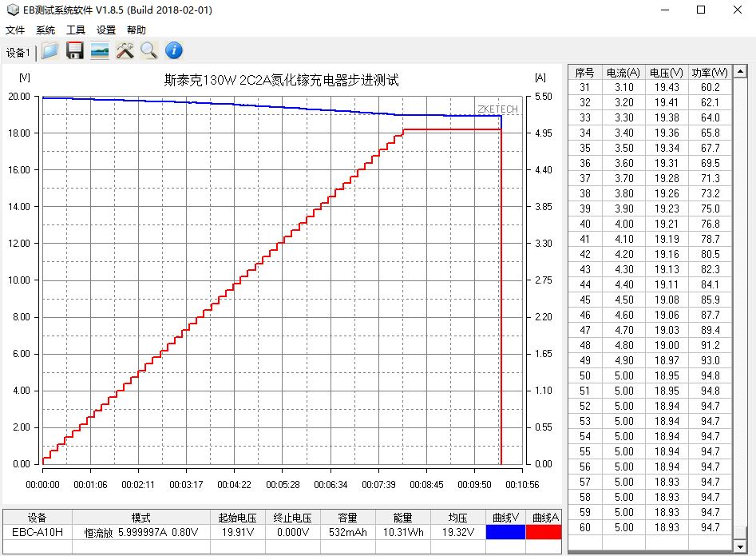Open the hammer and wrench tools icon
This screenshot has width=756, height=556.
point(125,51)
